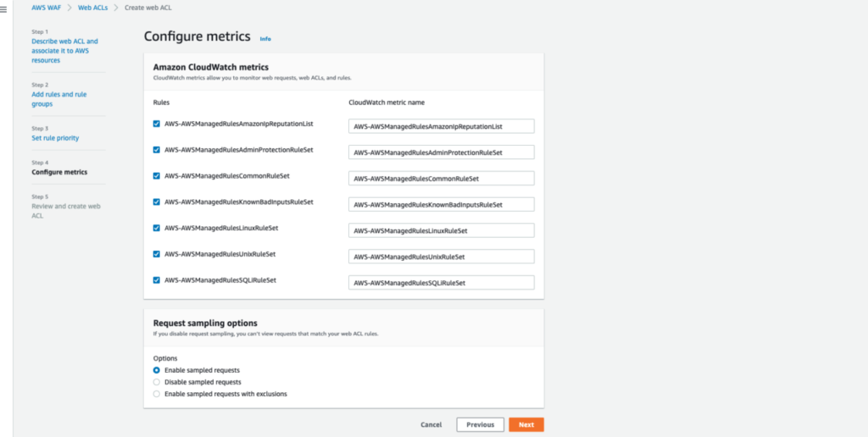868x437 pixels.
Task: Select Enable sampled requests radio button
Action: click(157, 370)
